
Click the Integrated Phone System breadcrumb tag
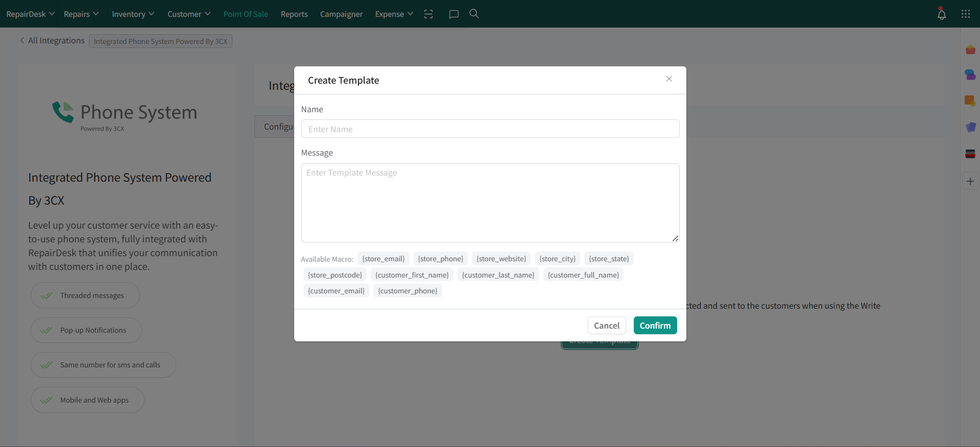tap(160, 41)
